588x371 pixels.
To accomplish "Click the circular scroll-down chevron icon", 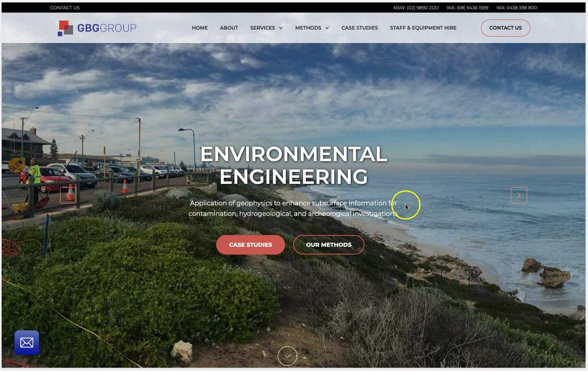I will [288, 356].
